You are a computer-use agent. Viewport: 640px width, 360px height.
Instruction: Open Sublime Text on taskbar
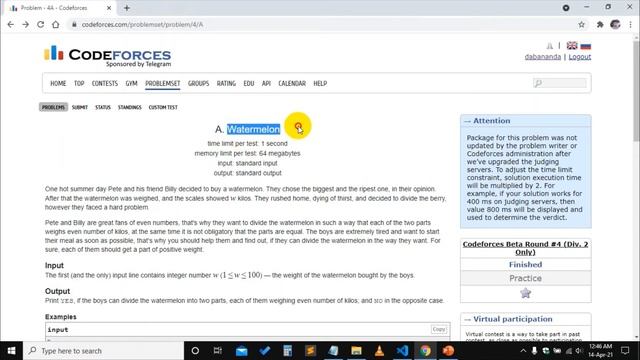[310, 351]
